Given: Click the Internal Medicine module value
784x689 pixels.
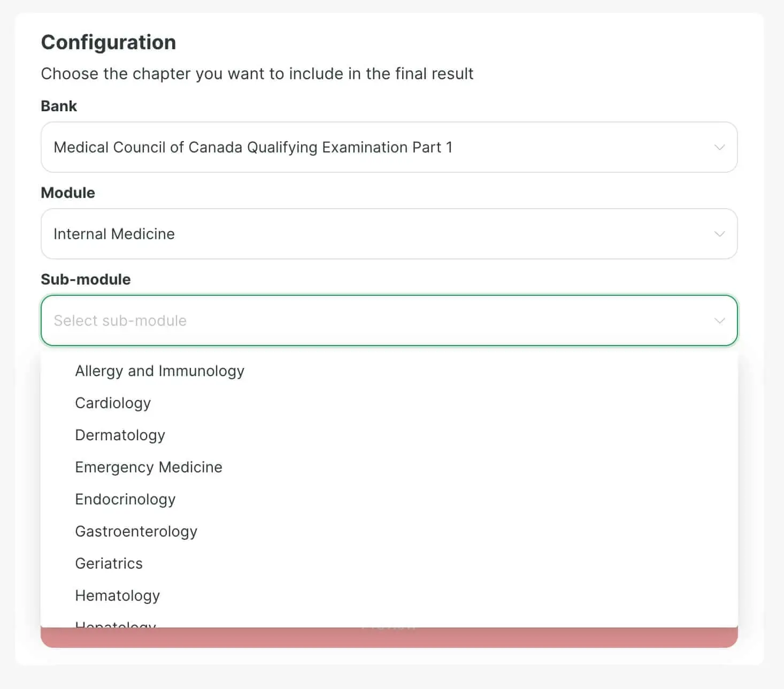Looking at the screenshot, I should coord(113,234).
